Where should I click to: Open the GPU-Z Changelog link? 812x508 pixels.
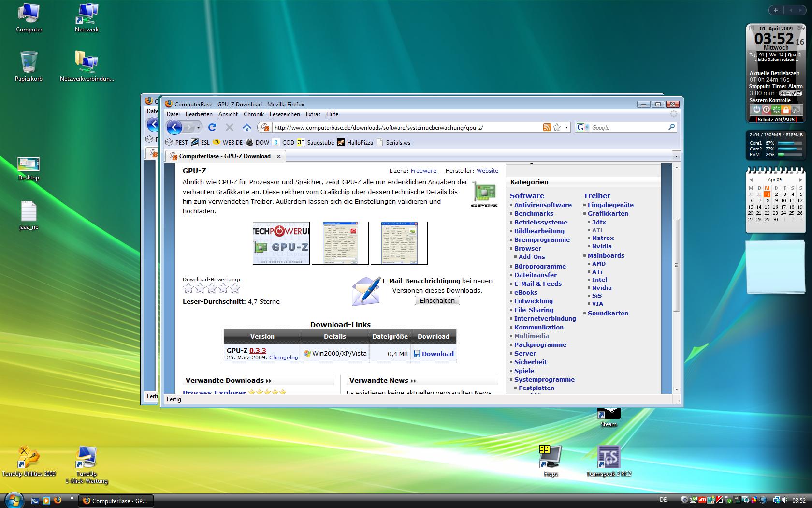coord(284,358)
